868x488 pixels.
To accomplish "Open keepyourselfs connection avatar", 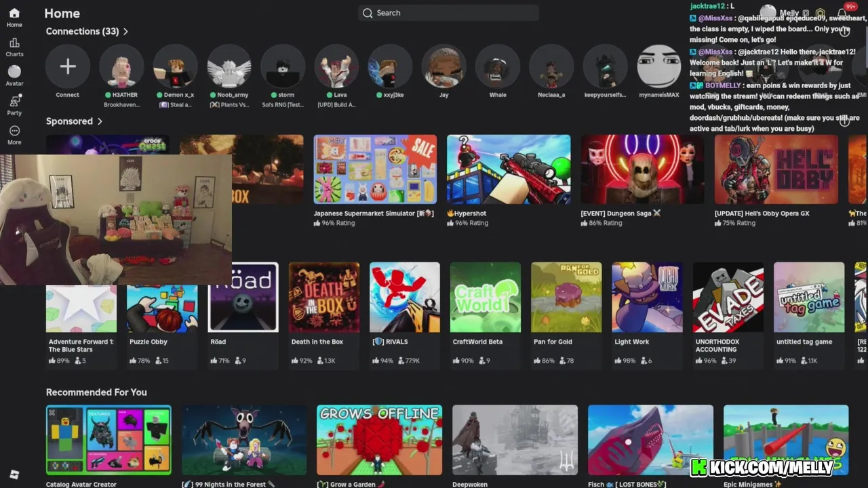I will pyautogui.click(x=605, y=66).
